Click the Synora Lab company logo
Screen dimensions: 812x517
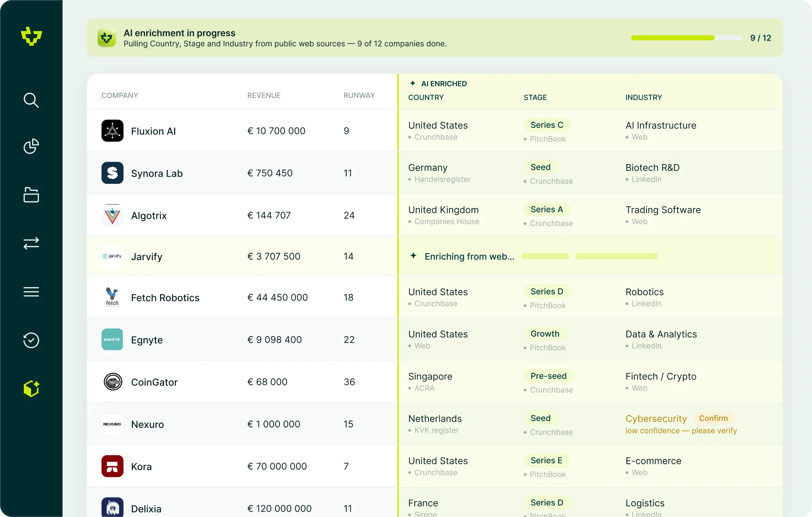(x=112, y=173)
